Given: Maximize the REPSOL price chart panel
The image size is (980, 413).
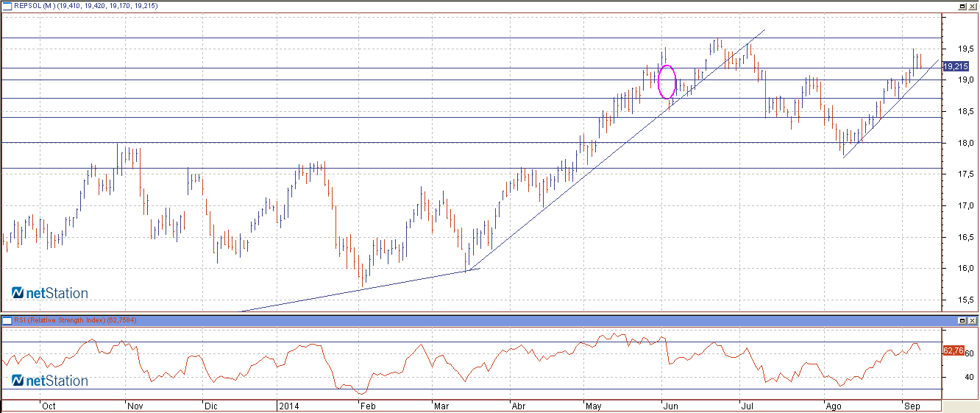Looking at the screenshot, I should [962, 5].
